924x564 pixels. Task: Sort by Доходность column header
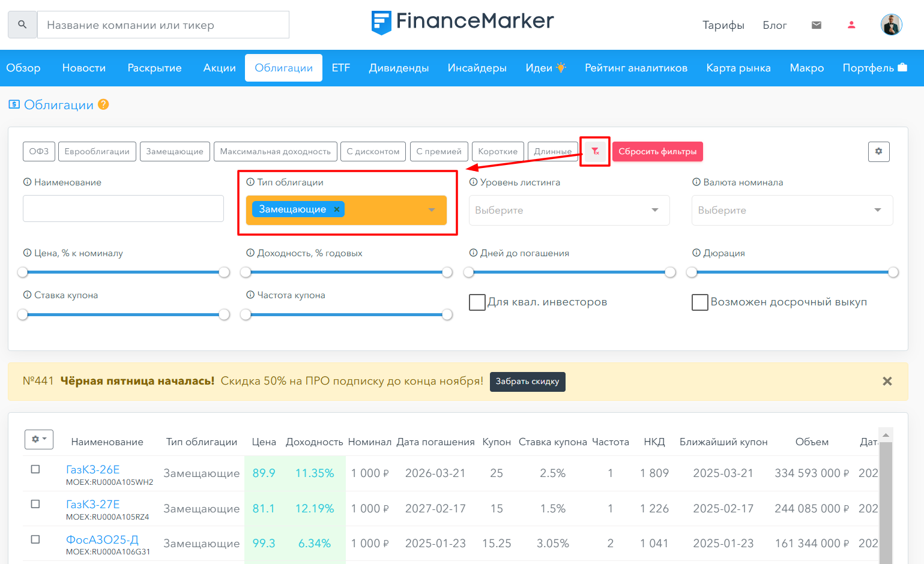(x=315, y=442)
